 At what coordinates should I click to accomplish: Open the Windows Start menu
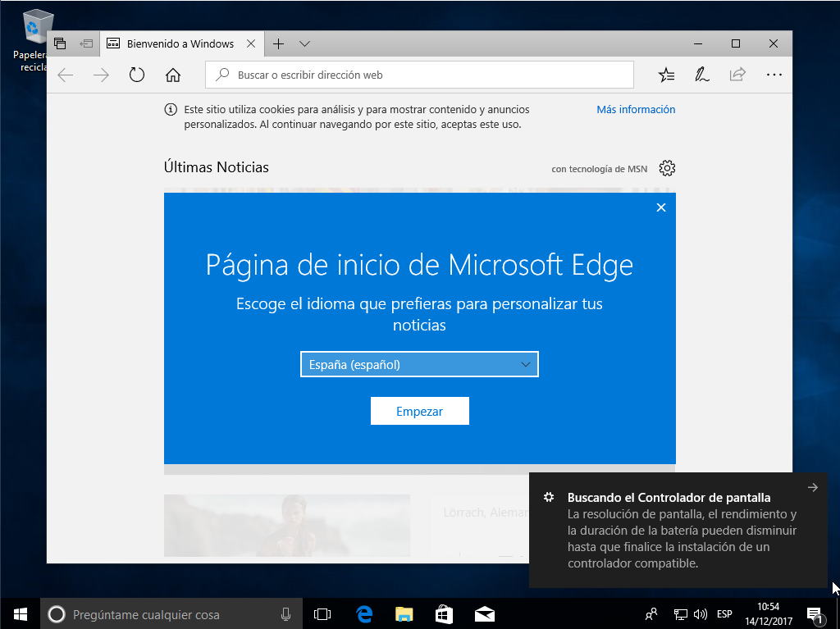[21, 614]
